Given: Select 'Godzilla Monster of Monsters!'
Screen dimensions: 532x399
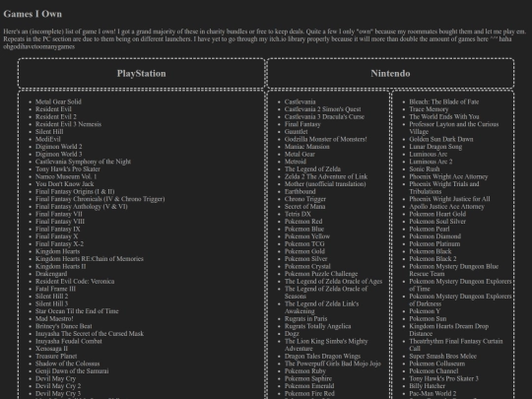Looking at the screenshot, I should (326, 139).
